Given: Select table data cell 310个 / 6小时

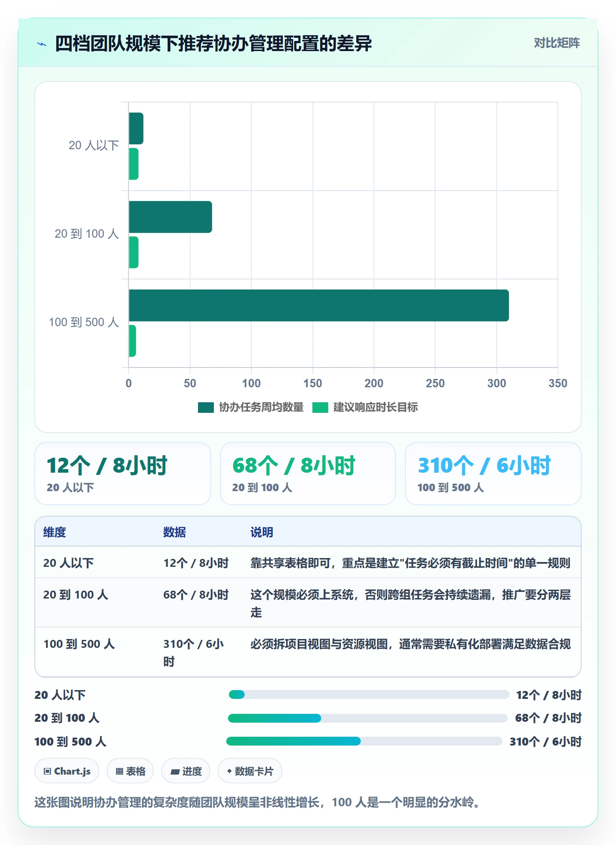Looking at the screenshot, I should click(194, 653).
